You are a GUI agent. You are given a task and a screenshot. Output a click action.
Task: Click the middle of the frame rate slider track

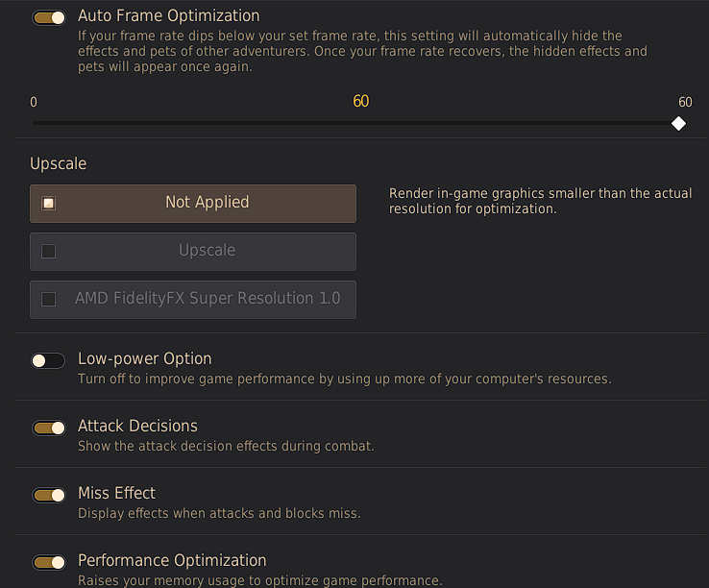[x=355, y=123]
